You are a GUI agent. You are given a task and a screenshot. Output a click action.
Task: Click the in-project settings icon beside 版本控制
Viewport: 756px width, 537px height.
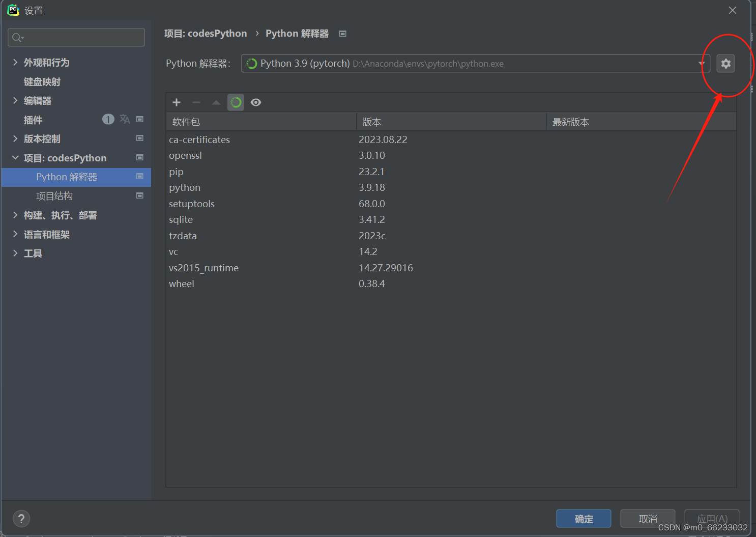click(139, 138)
